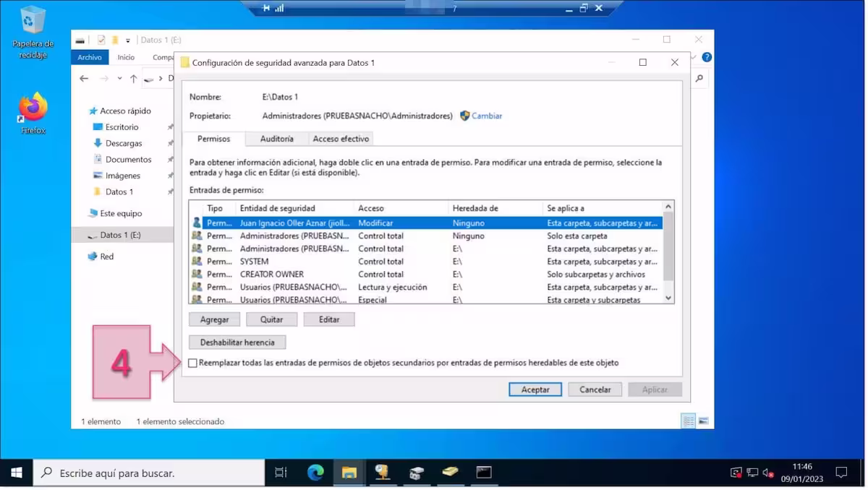Screen dimensions: 868x490
Task: Click the network icon in system tray
Action: pos(752,473)
